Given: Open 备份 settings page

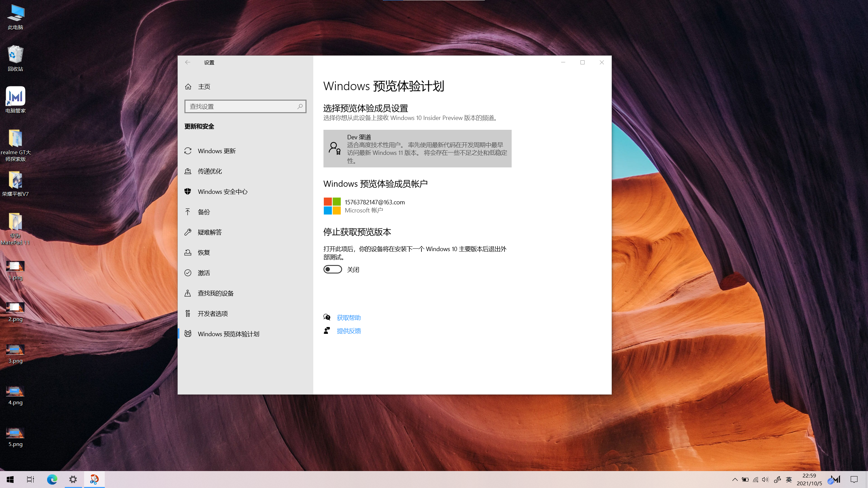Looking at the screenshot, I should click(x=245, y=212).
